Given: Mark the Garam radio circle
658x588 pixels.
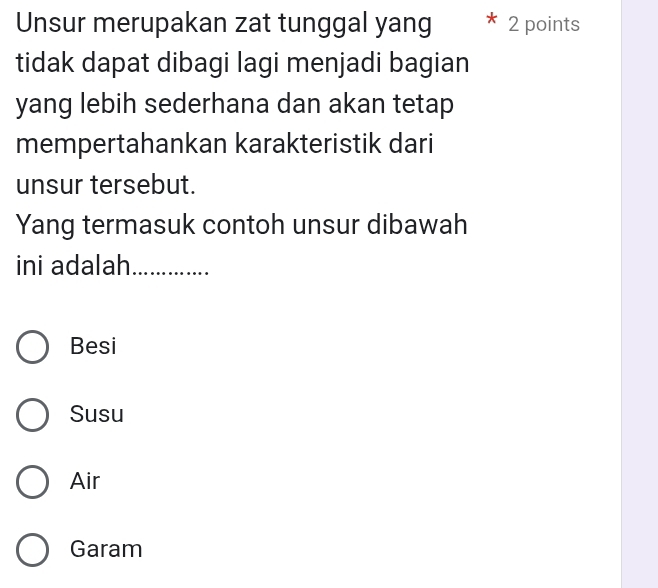Looking at the screenshot, I should tap(33, 550).
